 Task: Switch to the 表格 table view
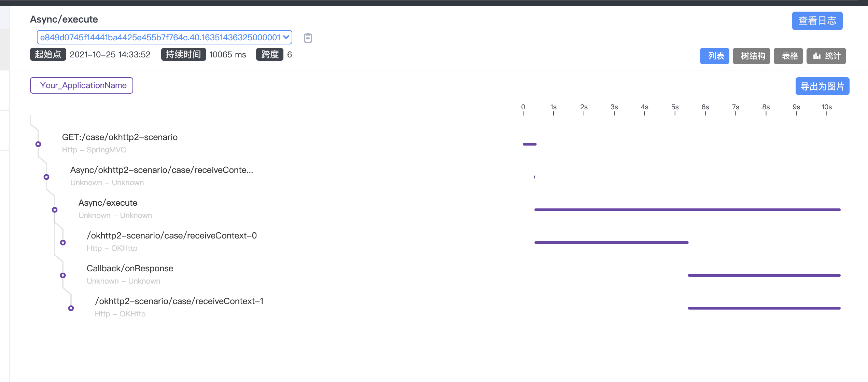tap(788, 56)
